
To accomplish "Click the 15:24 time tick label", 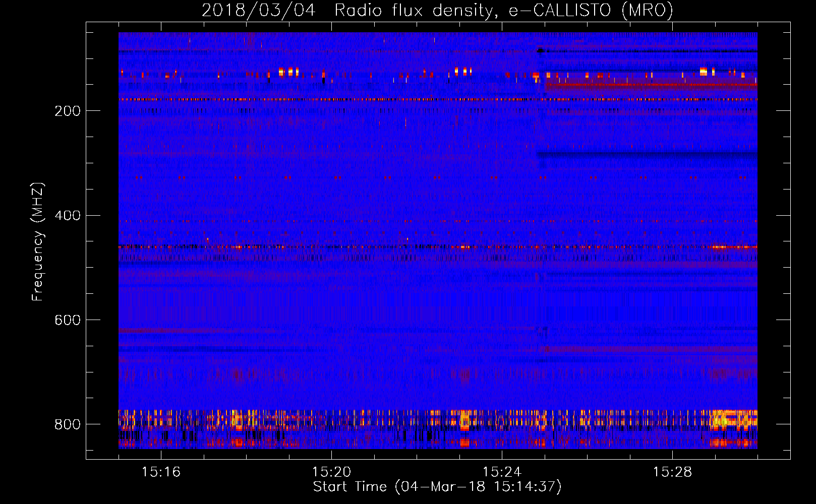I will pyautogui.click(x=502, y=472).
